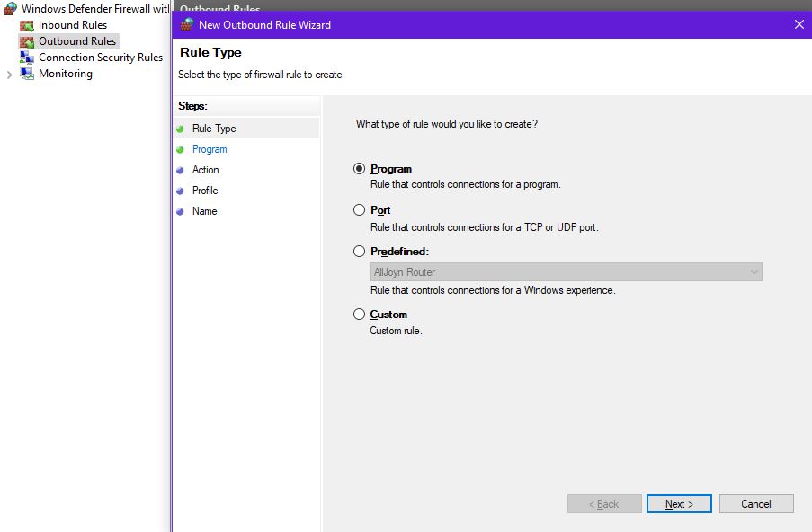
Task: Select Windows Defender Firewall root node
Action: coord(95,9)
